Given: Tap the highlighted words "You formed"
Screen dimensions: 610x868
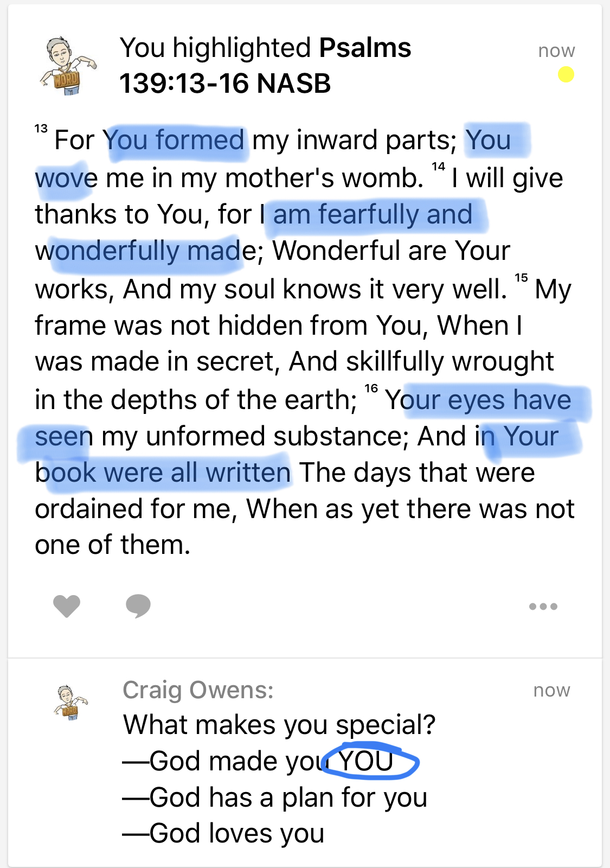Looking at the screenshot, I should pyautogui.click(x=175, y=141).
